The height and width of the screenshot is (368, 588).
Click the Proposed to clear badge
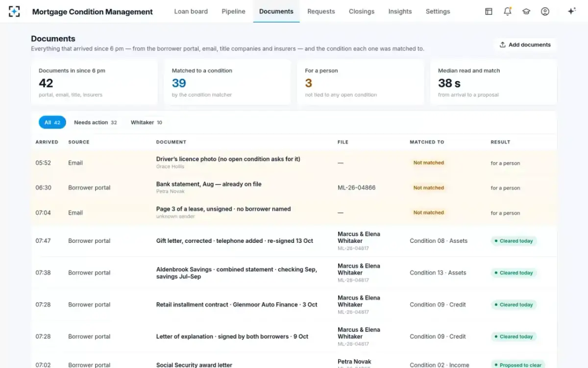(518, 365)
